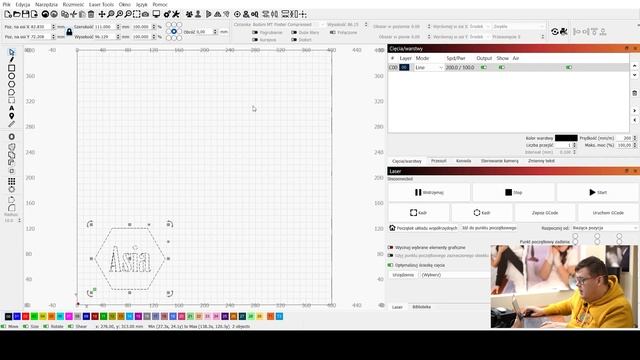Select the Rectangle drawing tool
Image resolution: width=640 pixels, height=360 pixels.
click(x=11, y=68)
